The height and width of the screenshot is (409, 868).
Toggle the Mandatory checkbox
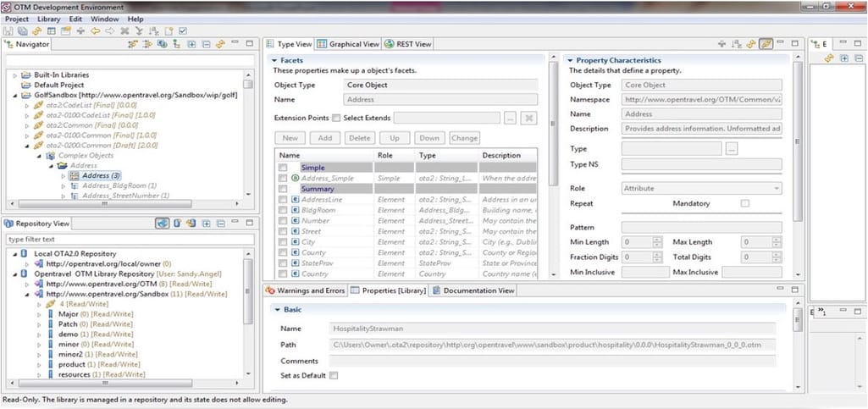745,204
